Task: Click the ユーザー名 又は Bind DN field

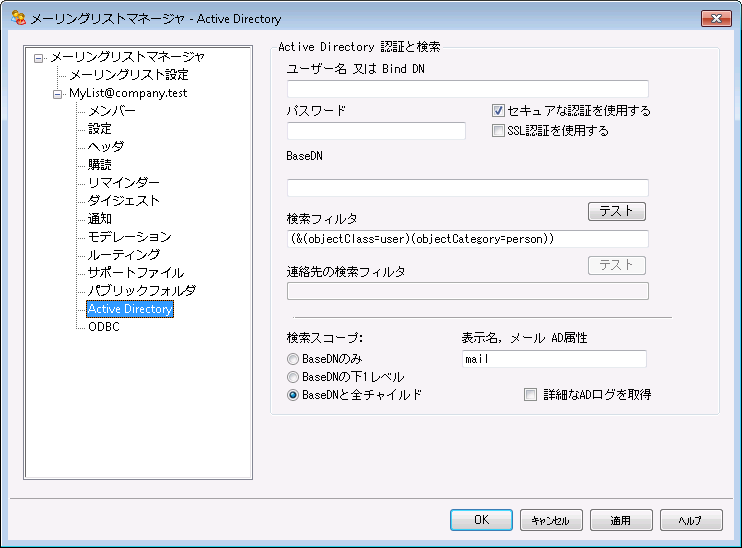Action: [x=468, y=89]
